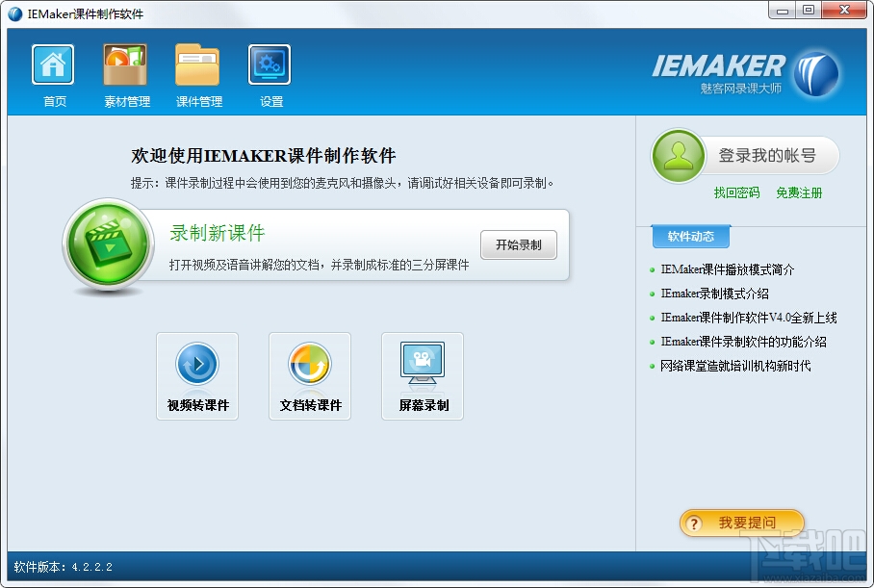
Task: Click the 文档转课件 conversion icon
Action: (x=310, y=364)
